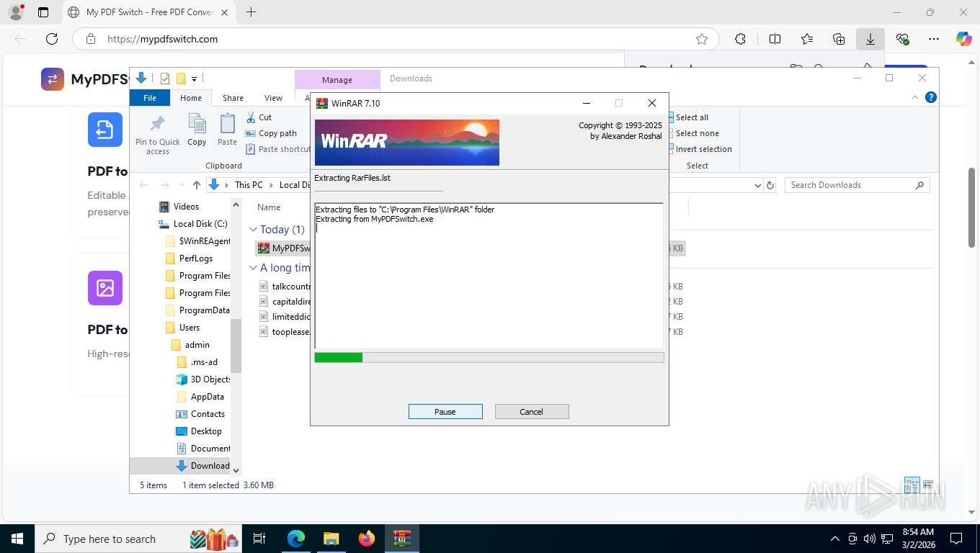
Task: Collapse the 'A long time ago' group
Action: pyautogui.click(x=253, y=268)
